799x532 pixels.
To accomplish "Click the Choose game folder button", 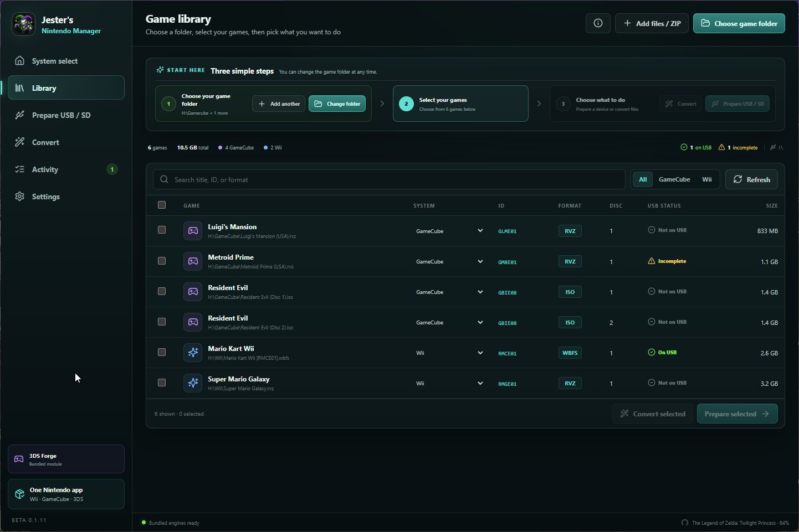I will tap(739, 23).
